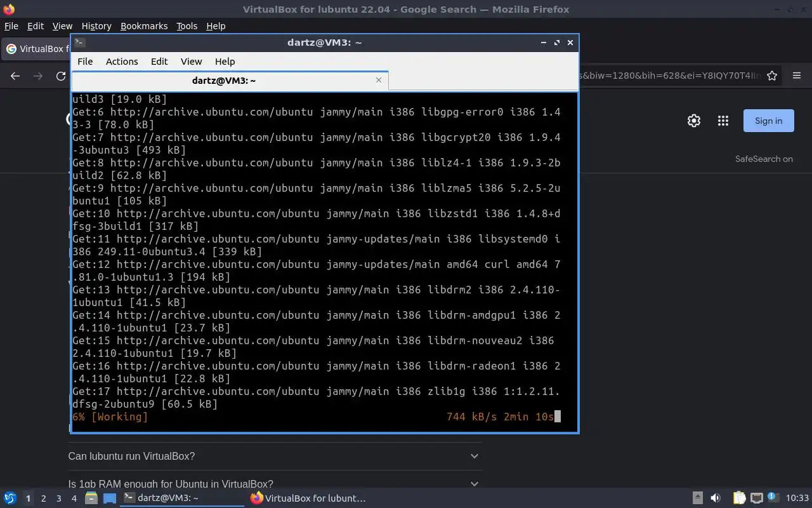The height and width of the screenshot is (508, 812).
Task: Expand 'Can lubuntu run VirtualBox?' question
Action: pyautogui.click(x=275, y=456)
